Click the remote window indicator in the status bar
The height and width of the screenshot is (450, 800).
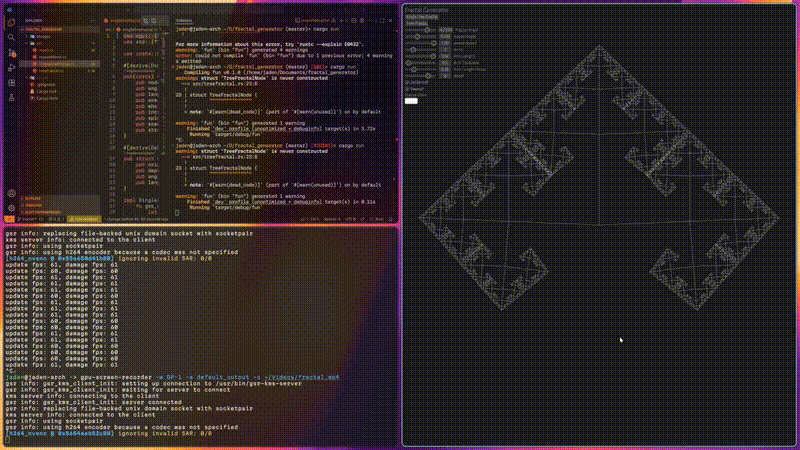coord(9,219)
